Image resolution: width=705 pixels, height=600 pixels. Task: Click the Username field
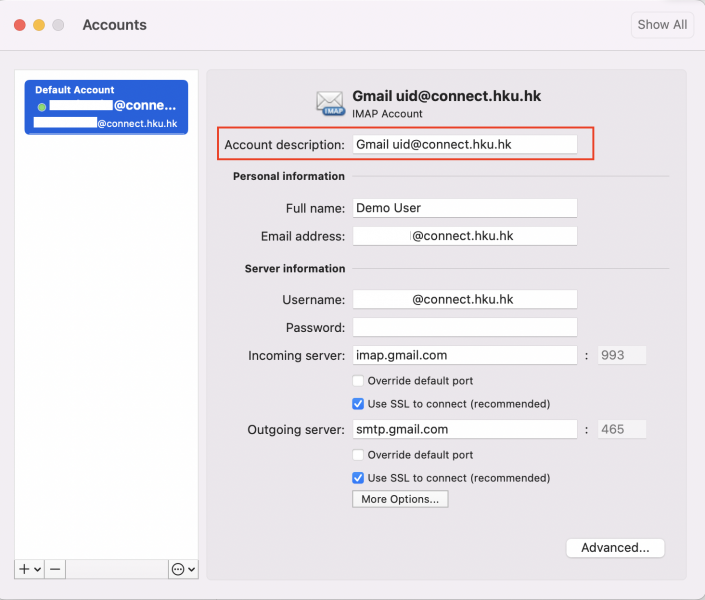tap(464, 299)
